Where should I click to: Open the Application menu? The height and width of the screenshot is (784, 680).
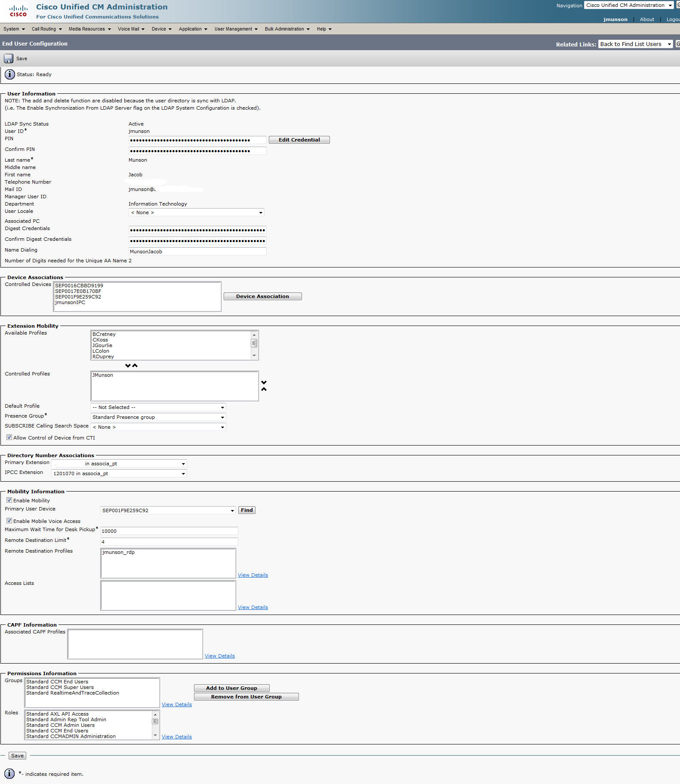tap(193, 29)
